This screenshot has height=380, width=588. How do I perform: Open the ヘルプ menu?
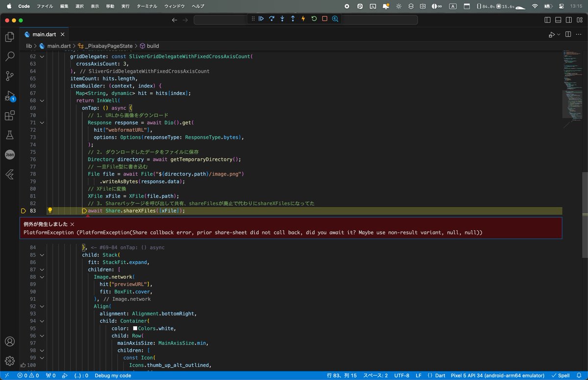click(198, 6)
